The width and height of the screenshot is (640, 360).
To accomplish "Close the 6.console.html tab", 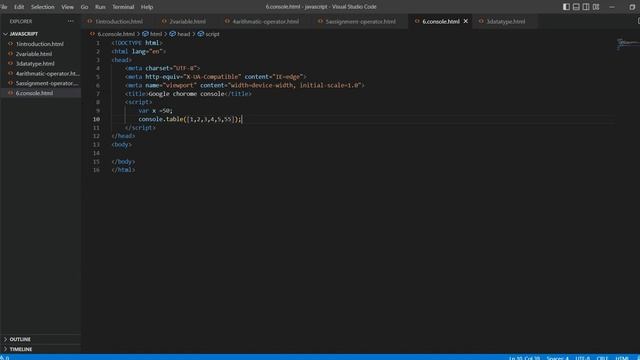I will [x=466, y=21].
